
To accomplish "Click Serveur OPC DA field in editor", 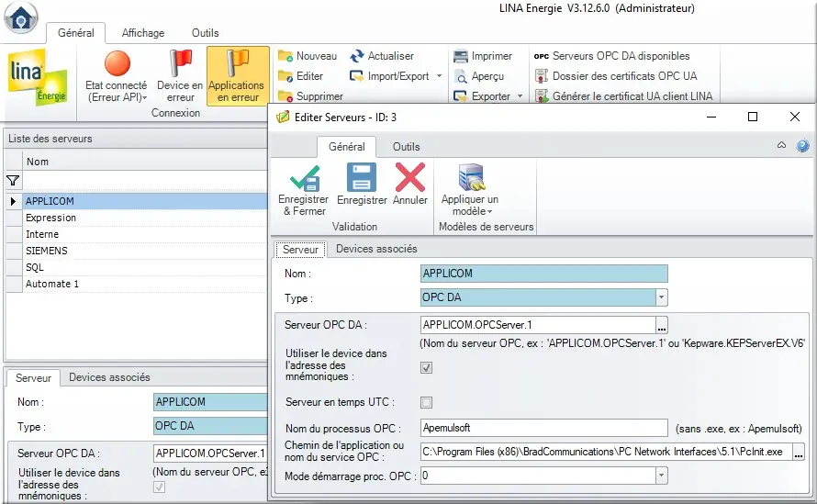I will coord(538,325).
